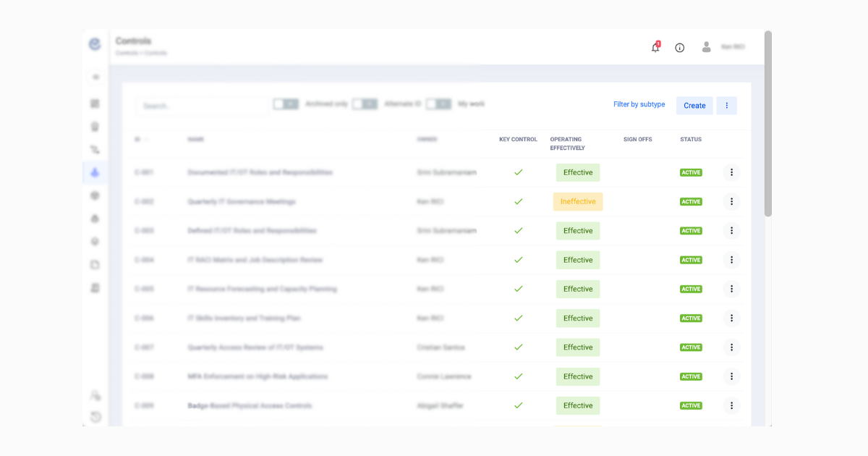Click the app logo in sidebar
This screenshot has height=456, width=868.
pyautogui.click(x=95, y=44)
